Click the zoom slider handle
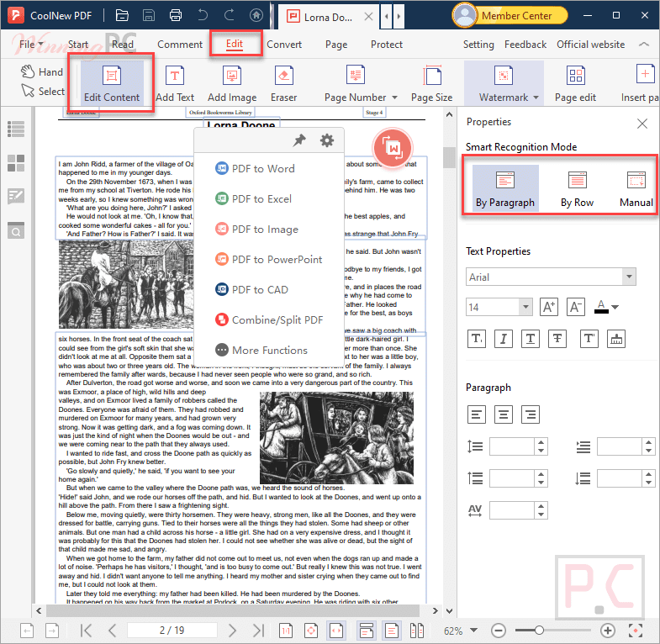This screenshot has width=660, height=644. [539, 631]
